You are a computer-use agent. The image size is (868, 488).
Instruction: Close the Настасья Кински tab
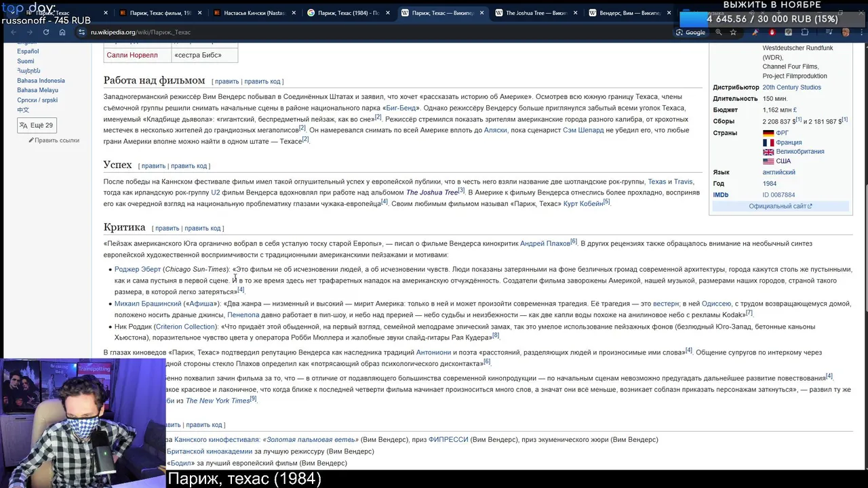293,13
